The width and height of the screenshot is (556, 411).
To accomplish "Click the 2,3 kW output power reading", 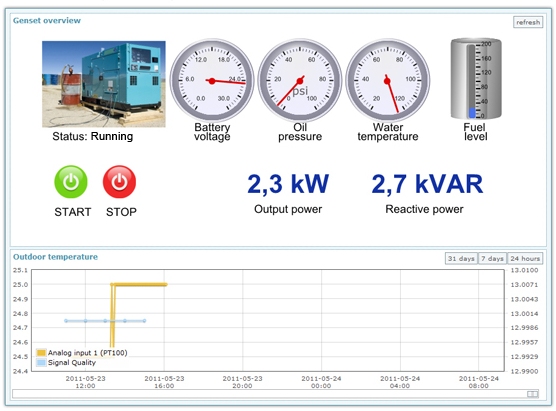I will [x=288, y=184].
